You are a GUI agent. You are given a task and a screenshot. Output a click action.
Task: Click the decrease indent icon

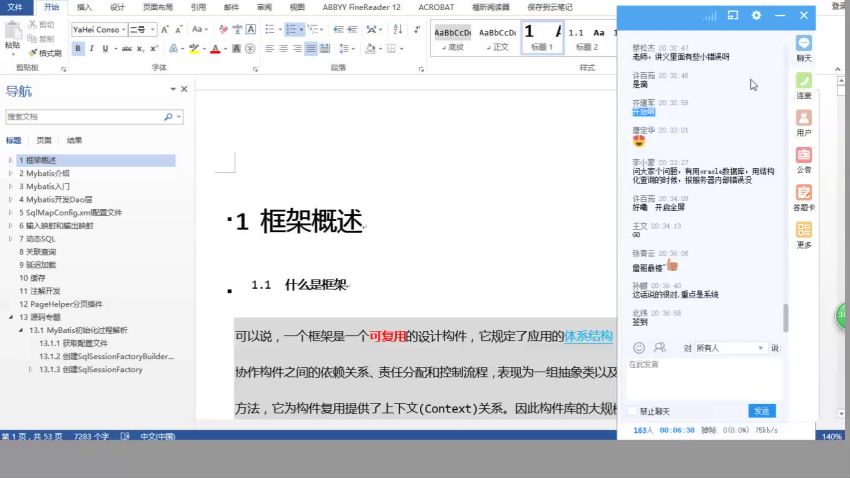click(x=339, y=29)
